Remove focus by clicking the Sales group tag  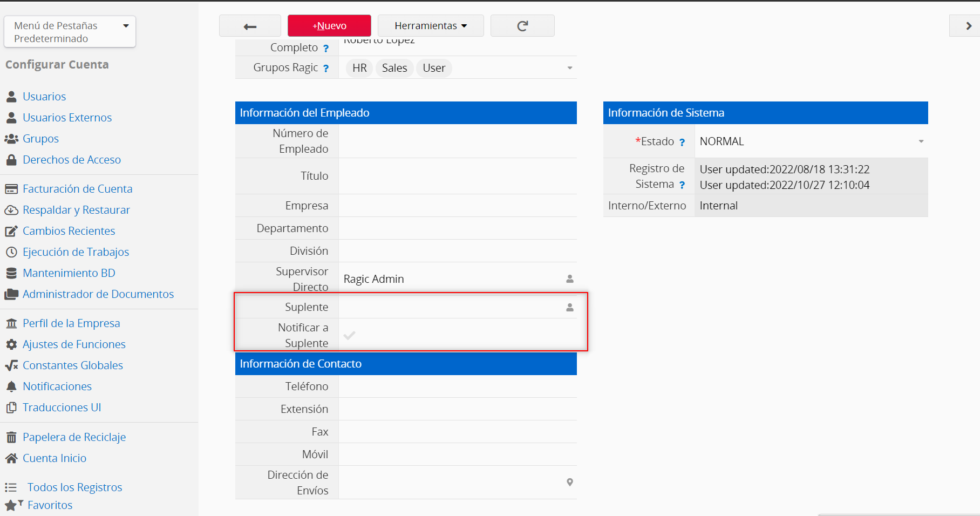tap(394, 68)
